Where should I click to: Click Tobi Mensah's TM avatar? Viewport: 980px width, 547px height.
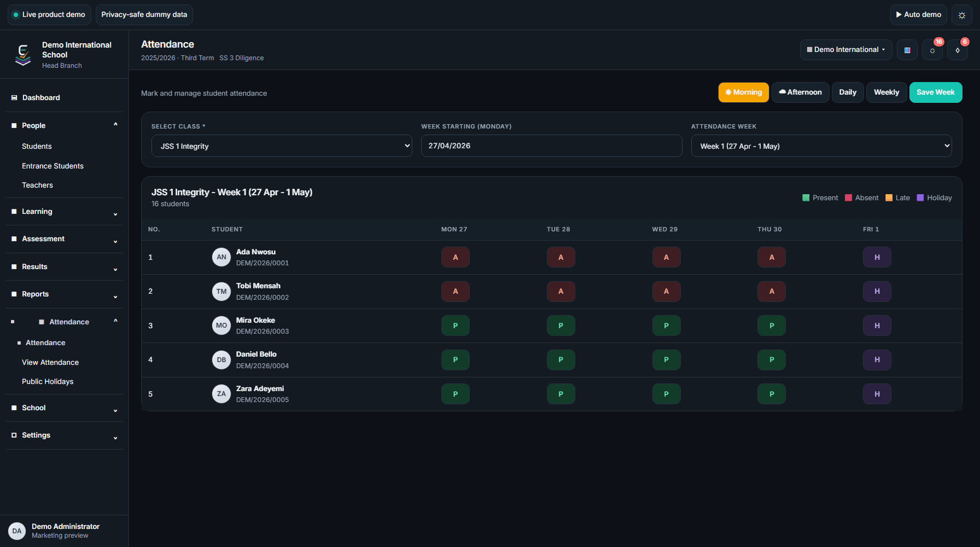click(221, 292)
